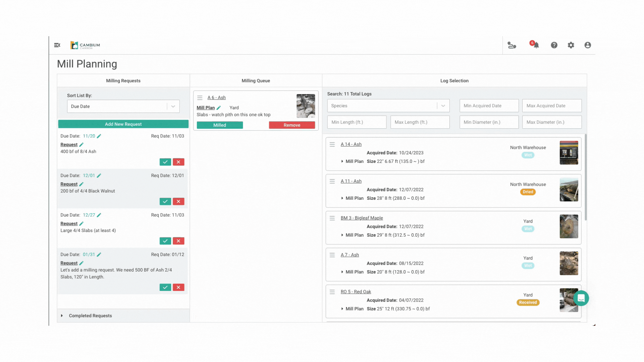Approve the Large 4/4 Slabs request checkmark
The height and width of the screenshot is (362, 644).
(165, 241)
